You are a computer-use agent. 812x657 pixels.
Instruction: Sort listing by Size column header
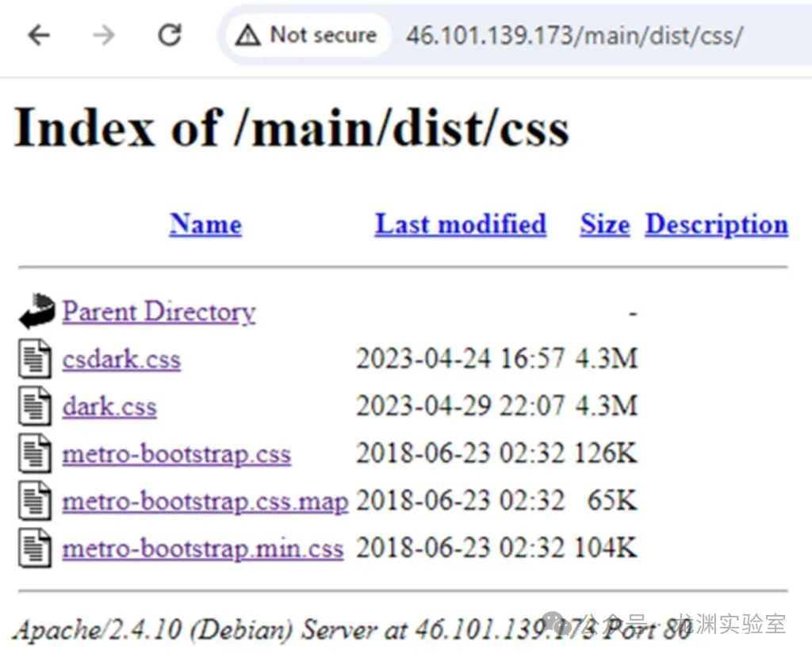[x=605, y=224]
